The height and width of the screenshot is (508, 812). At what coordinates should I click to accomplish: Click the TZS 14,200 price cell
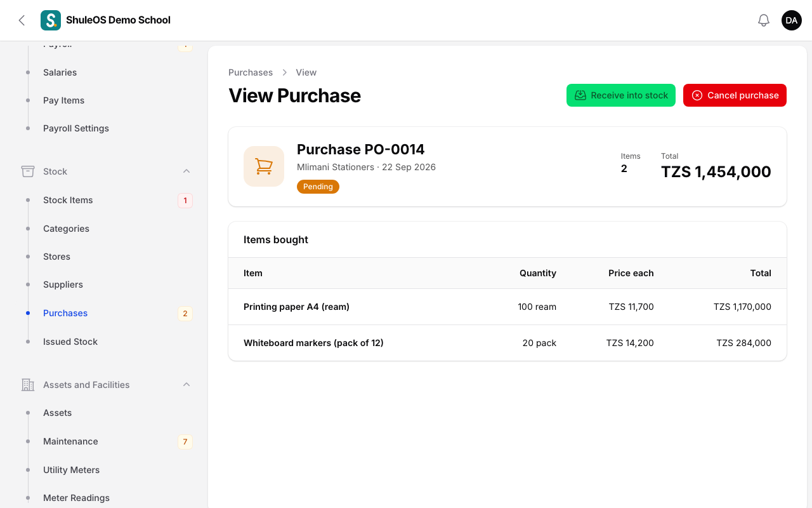coord(630,343)
